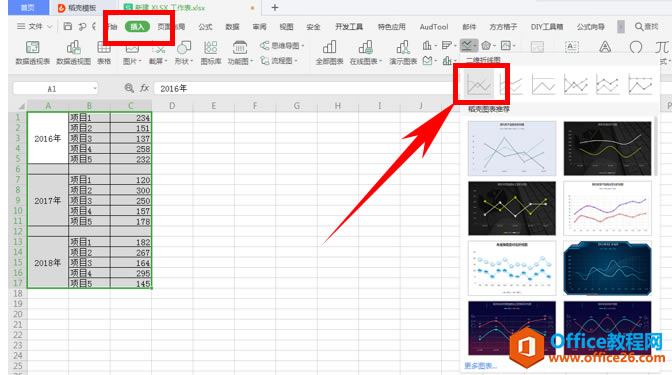Switch to the Review (审阅) tab
The height and width of the screenshot is (375, 672).
coord(259,27)
